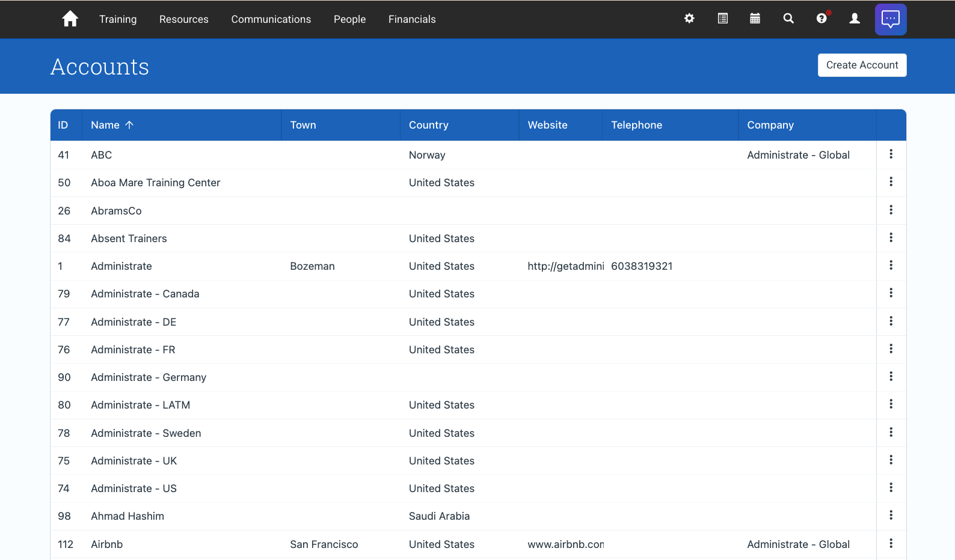Open the help question mark icon

[x=821, y=19]
